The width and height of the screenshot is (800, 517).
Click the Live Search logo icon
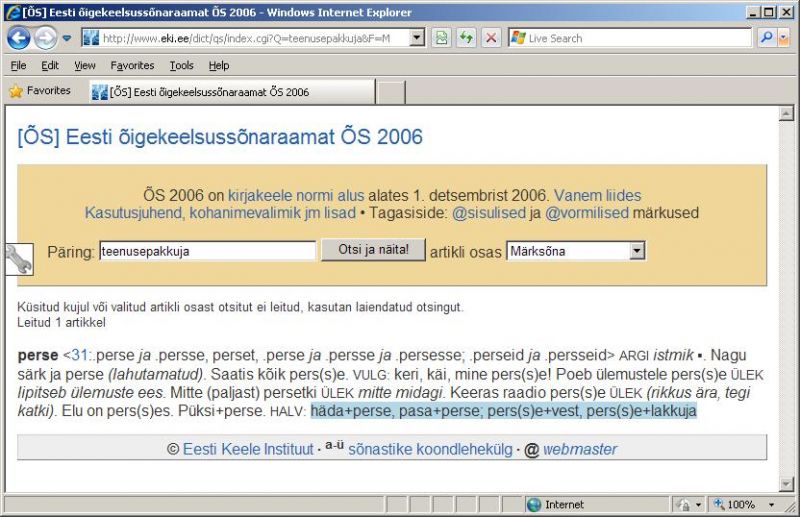tap(518, 38)
